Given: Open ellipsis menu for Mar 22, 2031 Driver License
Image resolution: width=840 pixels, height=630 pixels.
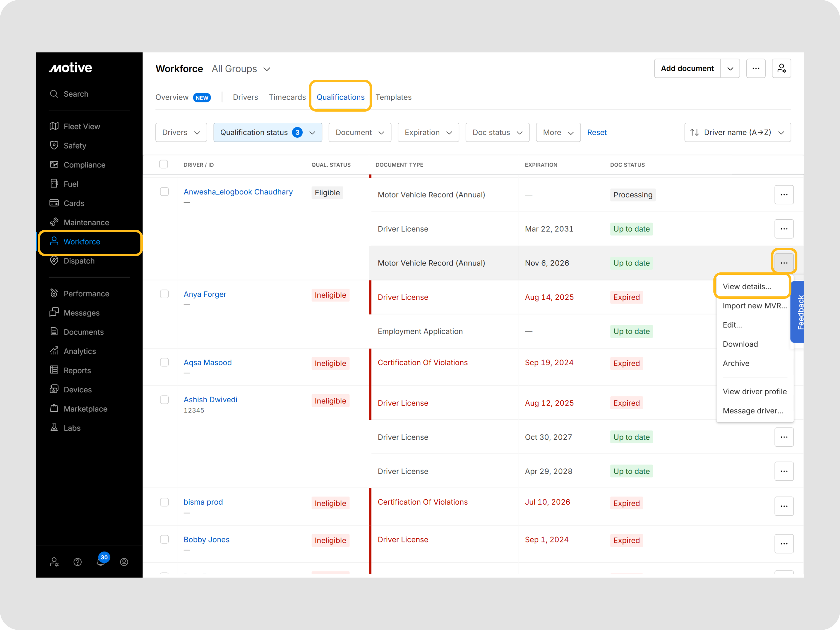Looking at the screenshot, I should (784, 229).
